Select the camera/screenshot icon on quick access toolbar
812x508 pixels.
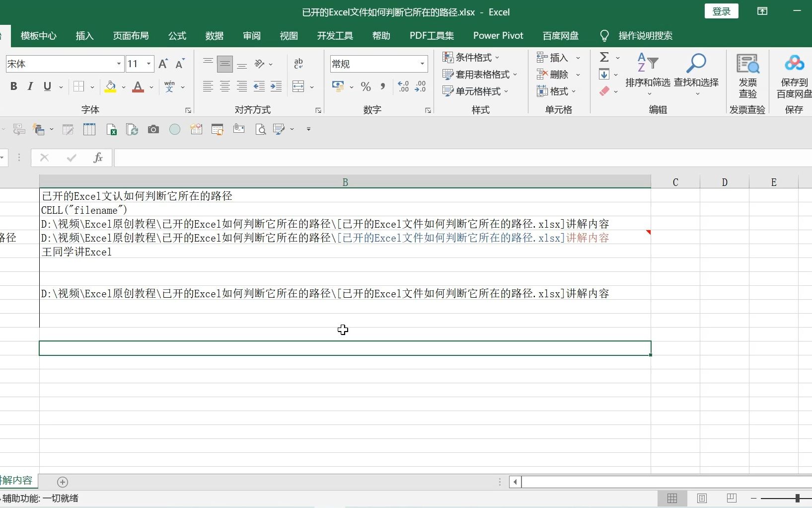(x=153, y=129)
